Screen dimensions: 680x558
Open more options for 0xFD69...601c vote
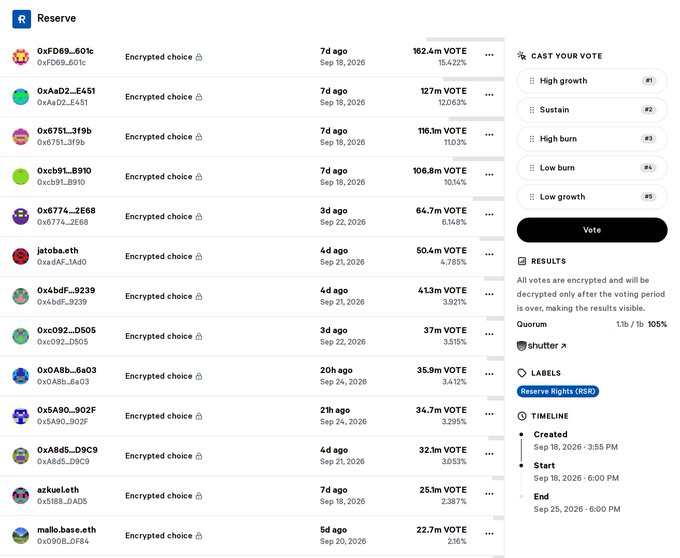point(489,55)
